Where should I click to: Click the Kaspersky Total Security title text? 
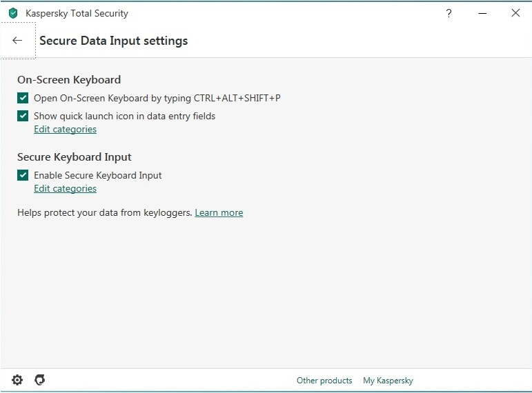click(x=77, y=13)
